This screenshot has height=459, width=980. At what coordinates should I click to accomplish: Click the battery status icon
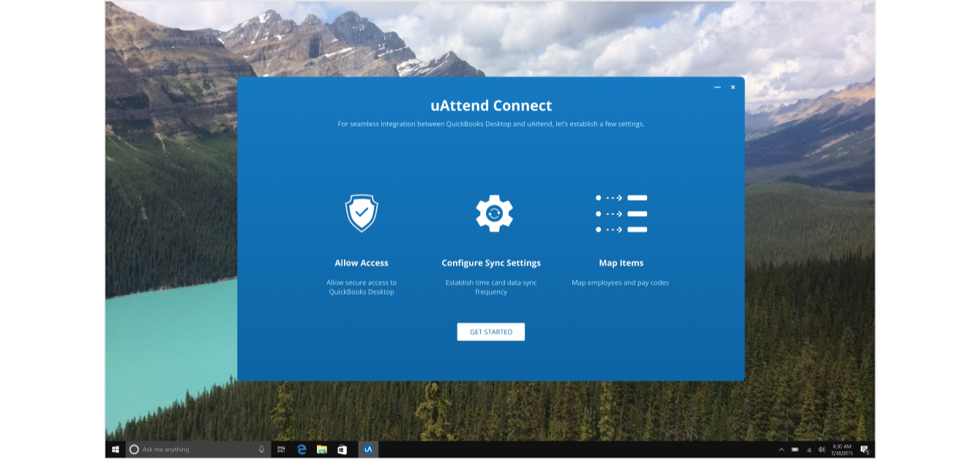tap(795, 449)
